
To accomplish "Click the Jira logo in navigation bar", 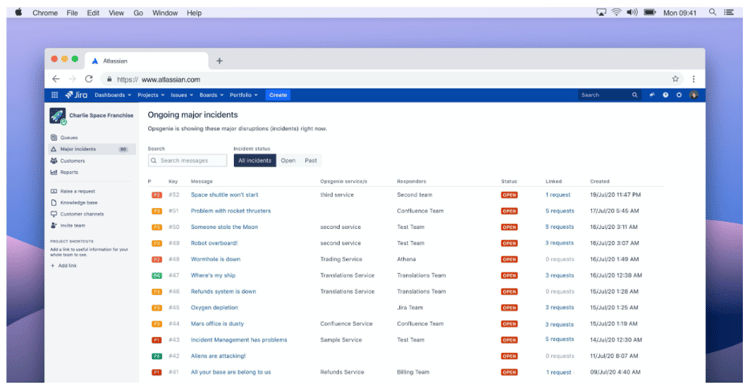I will (x=77, y=95).
